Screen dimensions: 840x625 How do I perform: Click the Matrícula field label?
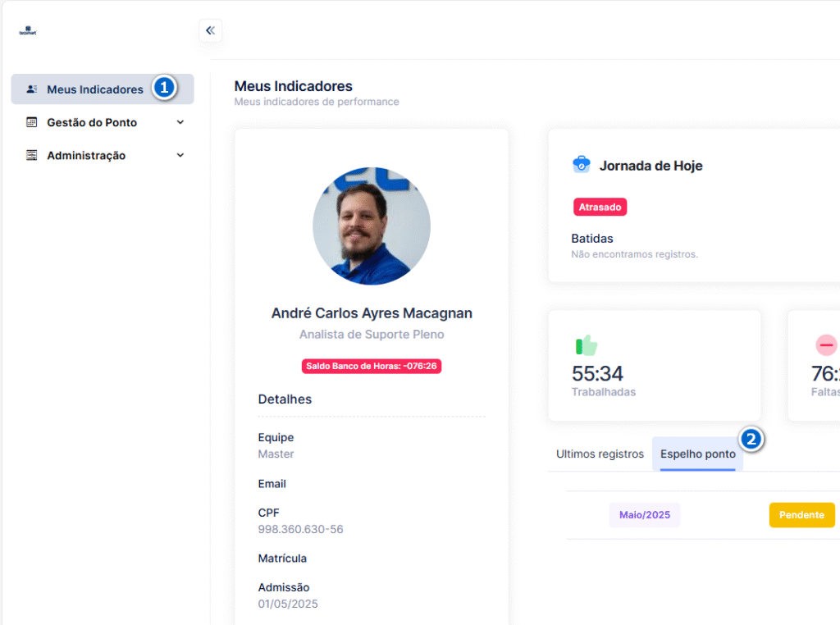coord(282,559)
